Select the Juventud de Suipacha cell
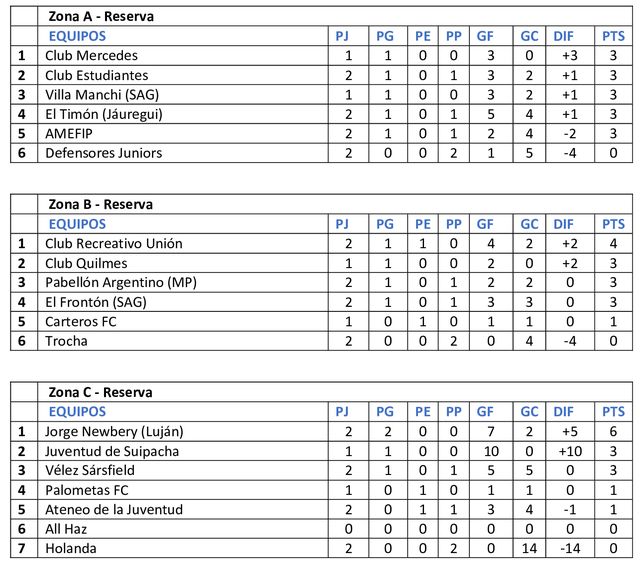 112,451
